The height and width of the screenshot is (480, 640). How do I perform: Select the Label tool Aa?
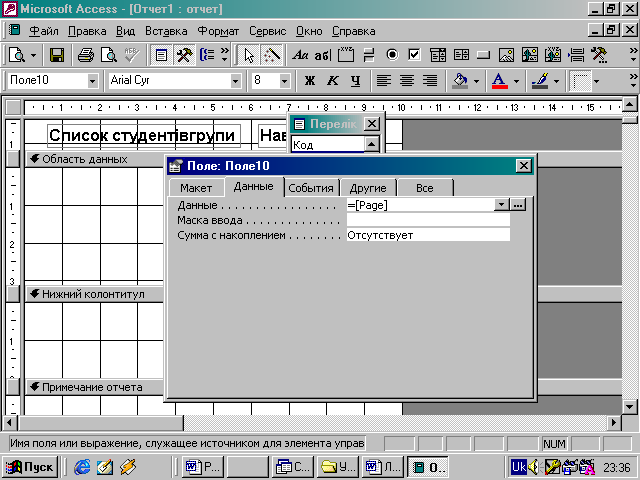click(300, 55)
